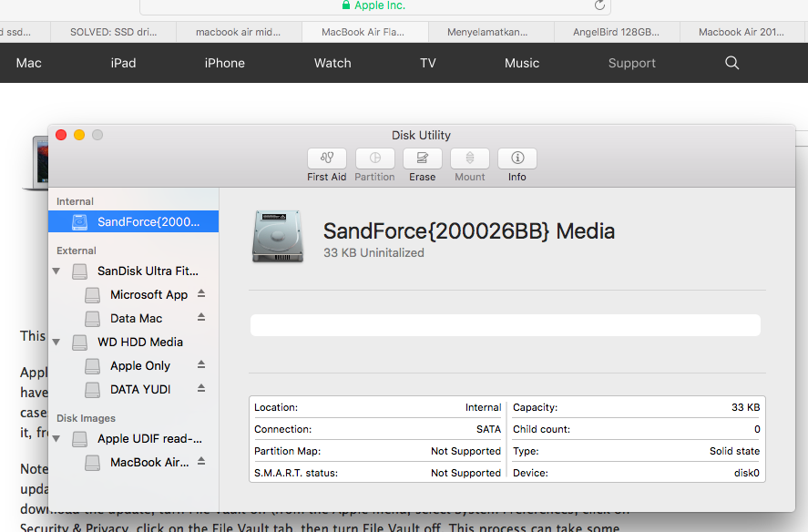Open the Watch menu on Apple site
Screen dimensions: 808x532
click(x=332, y=63)
